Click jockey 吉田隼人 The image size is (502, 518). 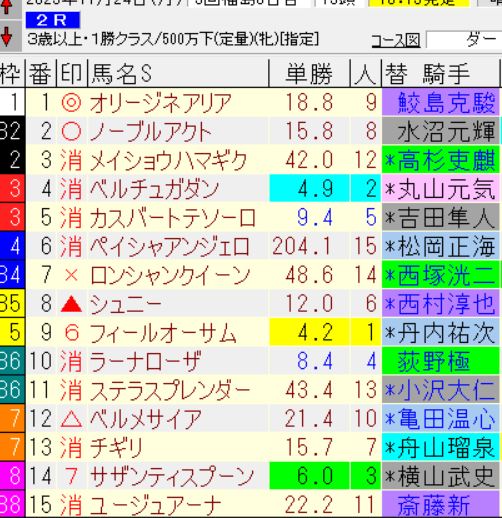click(446, 218)
